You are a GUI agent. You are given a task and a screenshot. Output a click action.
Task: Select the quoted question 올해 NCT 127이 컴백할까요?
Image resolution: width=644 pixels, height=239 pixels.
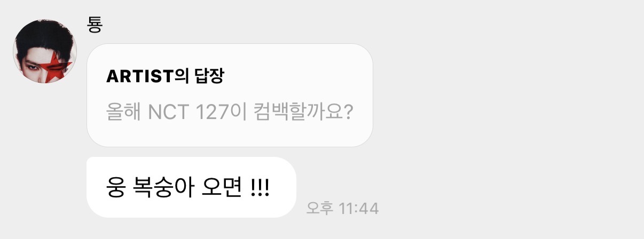click(229, 113)
